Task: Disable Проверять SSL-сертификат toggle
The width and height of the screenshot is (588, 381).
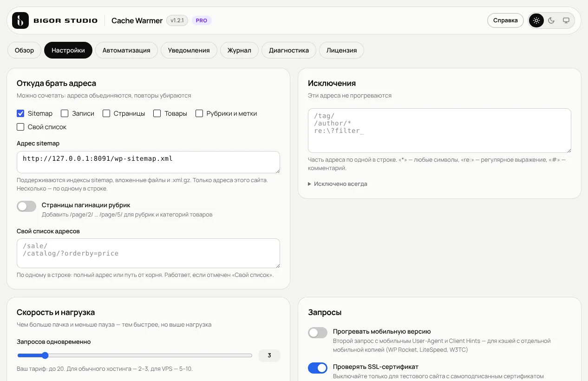Action: 318,368
